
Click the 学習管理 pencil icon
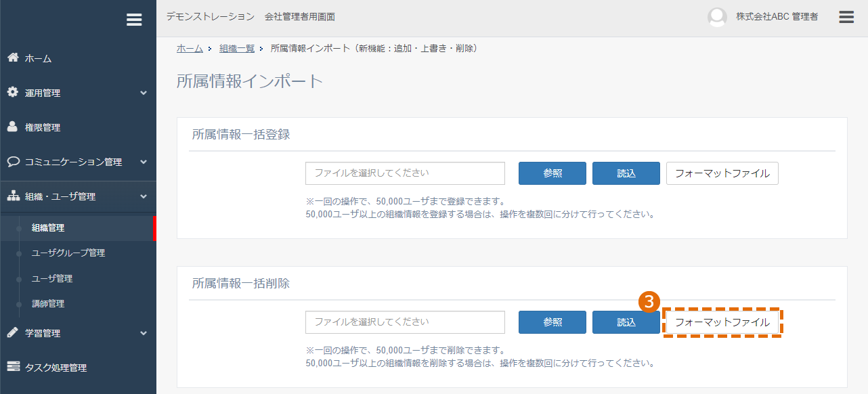(13, 332)
